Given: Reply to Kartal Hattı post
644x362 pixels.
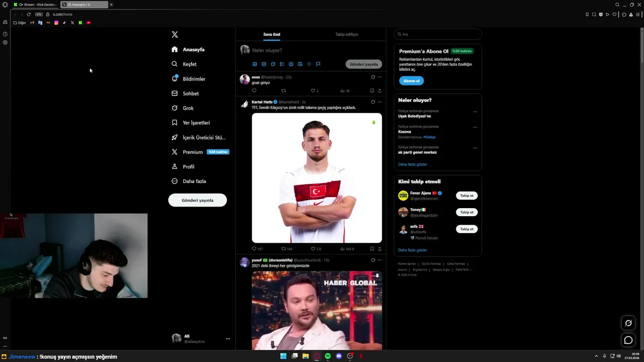Looking at the screenshot, I should 254,248.
